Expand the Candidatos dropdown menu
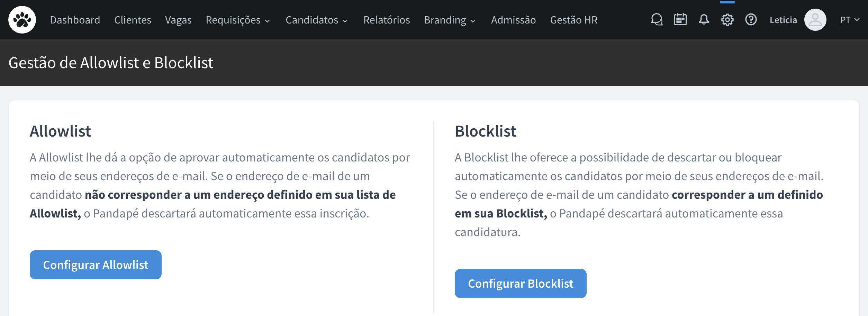The image size is (868, 316). click(316, 20)
